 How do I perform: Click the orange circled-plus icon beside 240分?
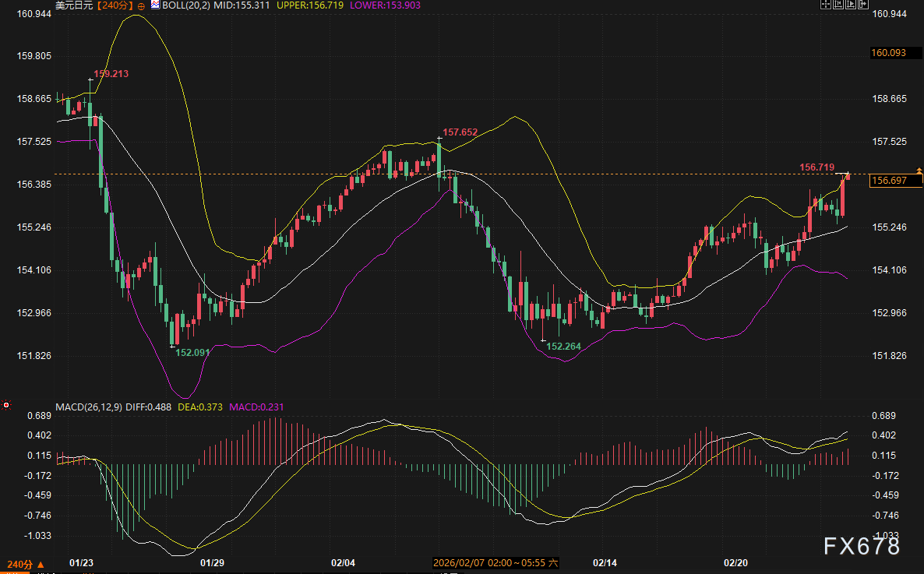tap(142, 5)
